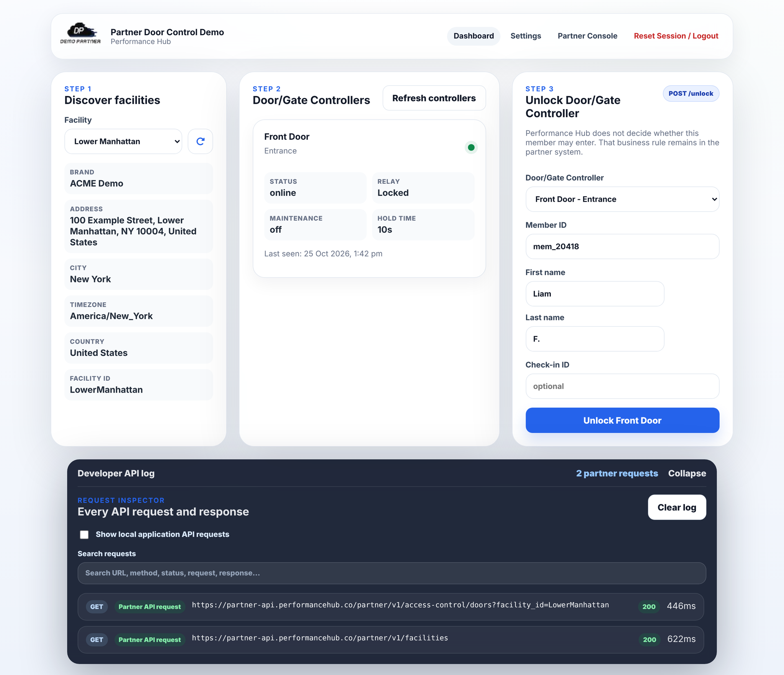784x675 pixels.
Task: Click the maintenance off value
Action: coord(276,230)
